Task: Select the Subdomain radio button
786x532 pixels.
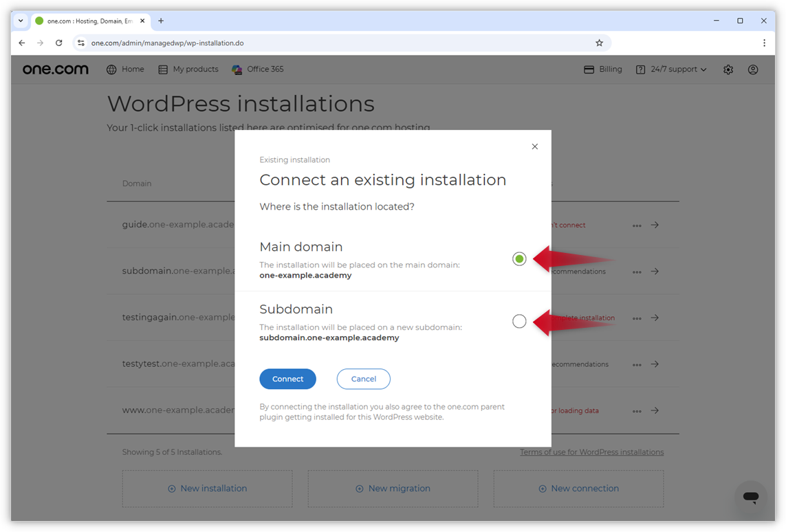Action: tap(519, 321)
